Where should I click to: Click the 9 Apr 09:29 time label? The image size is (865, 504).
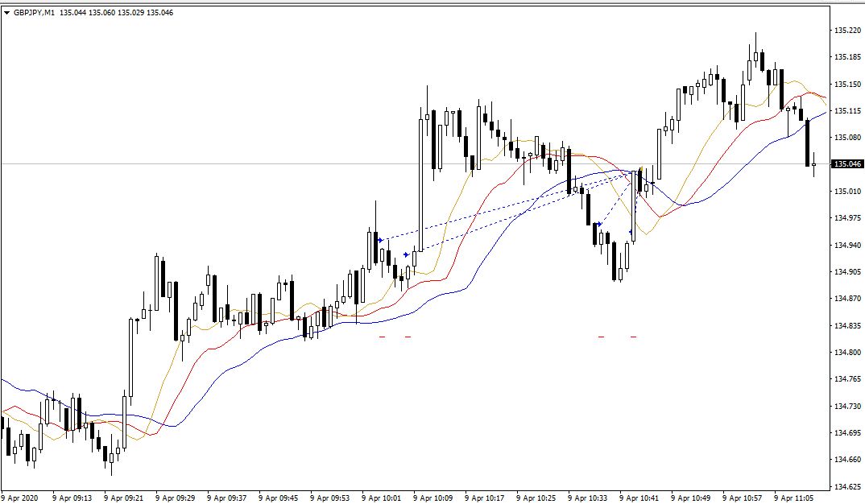coord(176,498)
